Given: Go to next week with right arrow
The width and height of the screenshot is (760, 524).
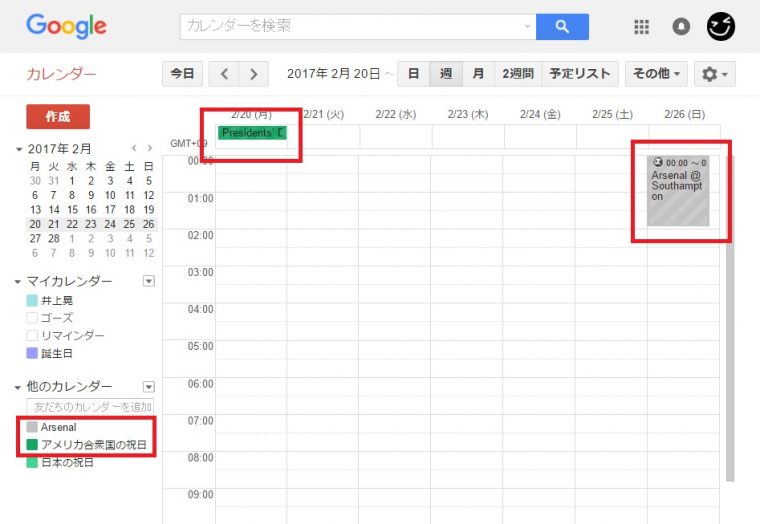Looking at the screenshot, I should pos(253,74).
